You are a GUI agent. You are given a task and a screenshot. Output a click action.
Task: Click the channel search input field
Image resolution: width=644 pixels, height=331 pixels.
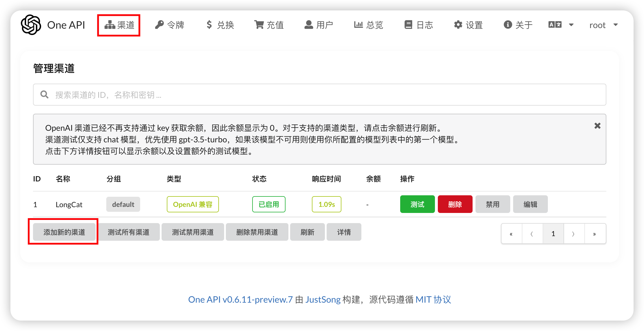pos(319,95)
